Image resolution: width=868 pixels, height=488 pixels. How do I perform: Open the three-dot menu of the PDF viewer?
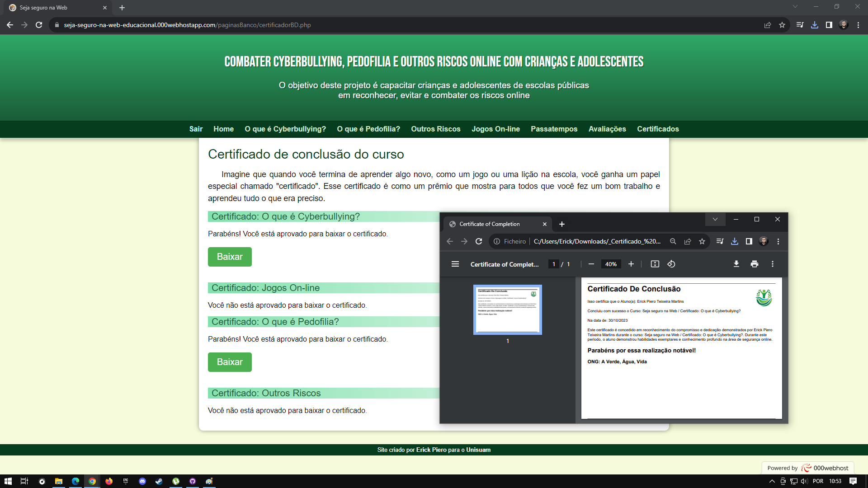point(773,264)
